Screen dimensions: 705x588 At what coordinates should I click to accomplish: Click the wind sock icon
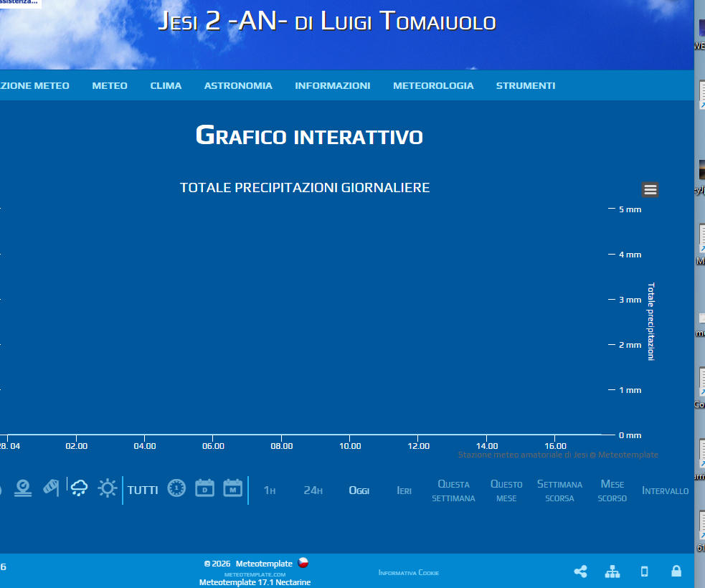coord(51,488)
